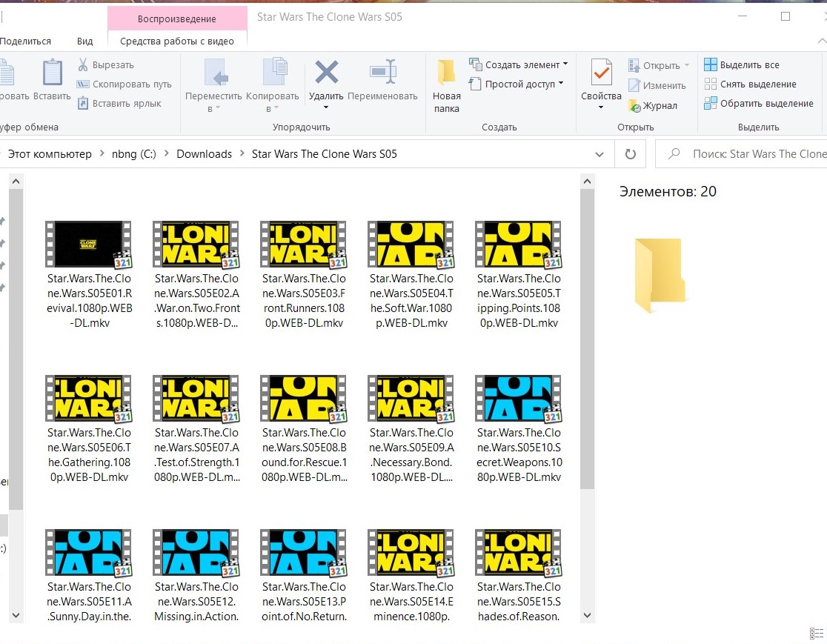Switch to details view icon in bottom right corner
827x644 pixels.
[816, 634]
